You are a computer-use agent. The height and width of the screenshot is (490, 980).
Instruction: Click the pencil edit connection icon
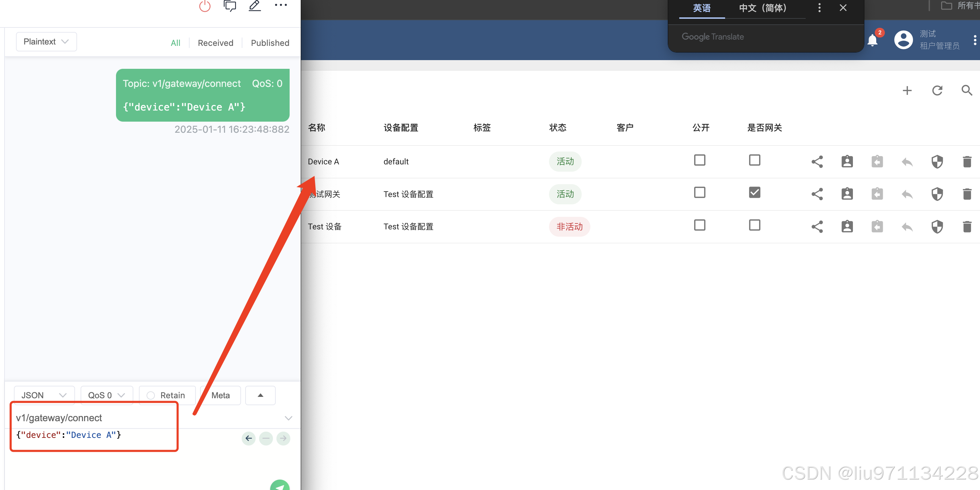(255, 6)
